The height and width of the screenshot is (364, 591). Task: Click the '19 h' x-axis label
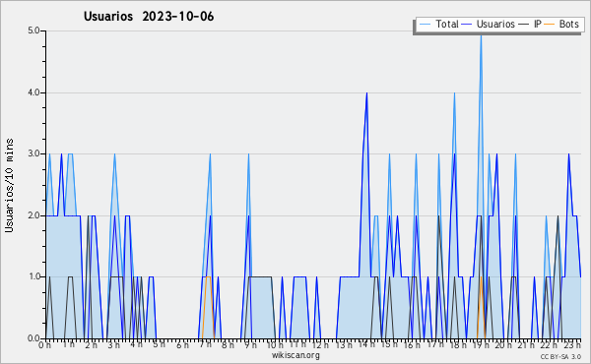pos(481,344)
